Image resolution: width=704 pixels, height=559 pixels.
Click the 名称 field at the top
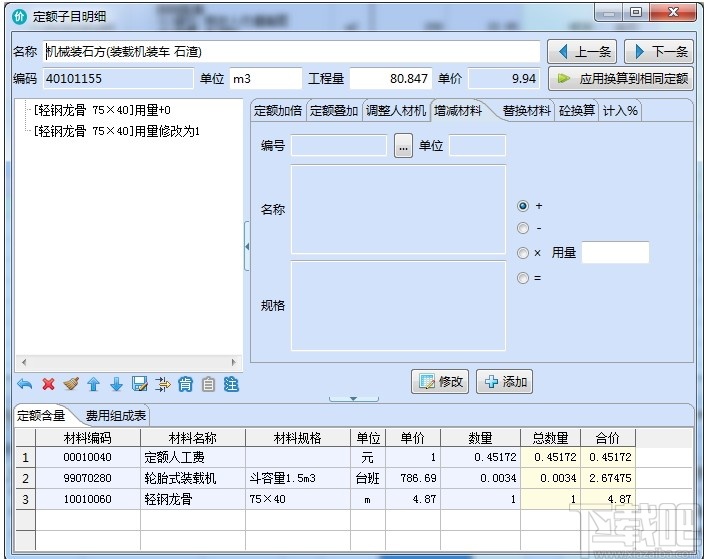coord(291,52)
